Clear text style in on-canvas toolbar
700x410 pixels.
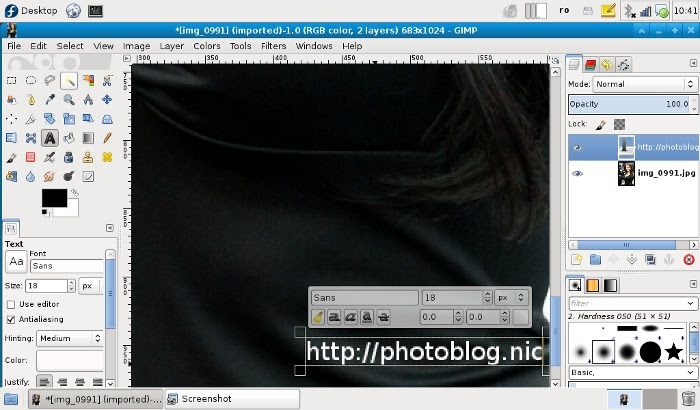[x=318, y=317]
